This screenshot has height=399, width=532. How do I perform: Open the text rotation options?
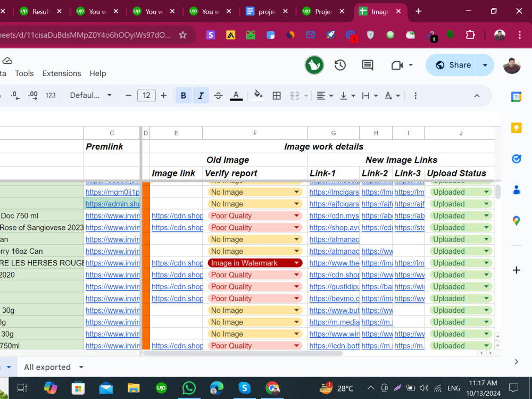[x=392, y=96]
